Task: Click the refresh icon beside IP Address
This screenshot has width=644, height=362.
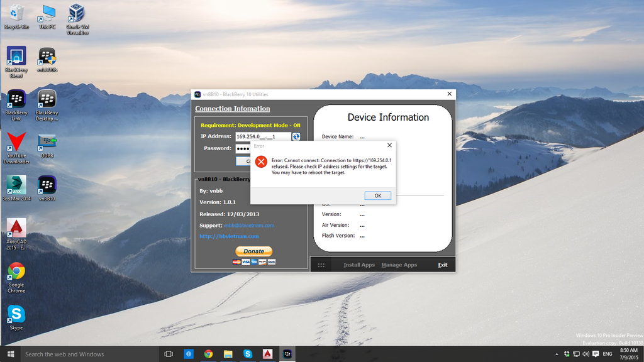Action: (x=296, y=136)
